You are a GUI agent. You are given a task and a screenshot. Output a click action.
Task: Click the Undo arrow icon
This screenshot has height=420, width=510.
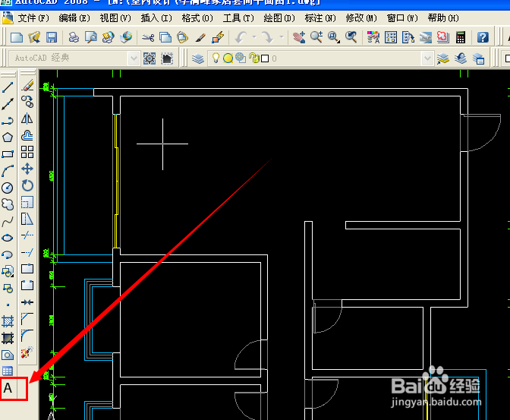(x=241, y=37)
